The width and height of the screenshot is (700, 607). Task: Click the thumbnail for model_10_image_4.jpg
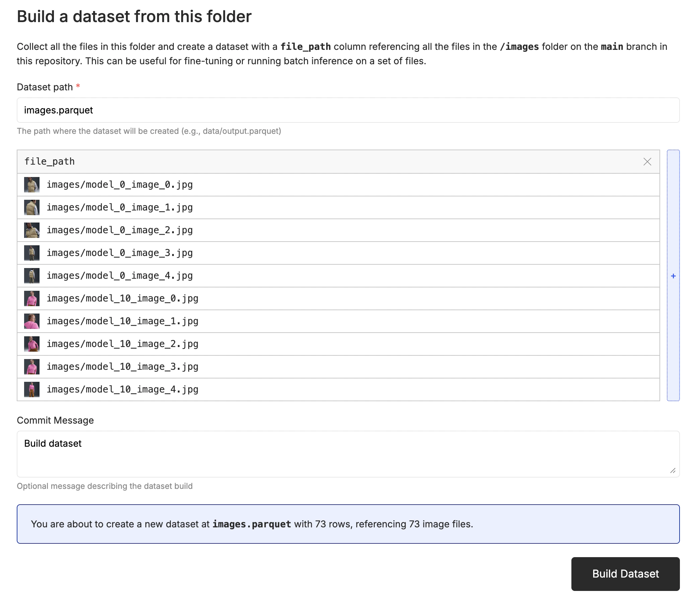coord(32,389)
